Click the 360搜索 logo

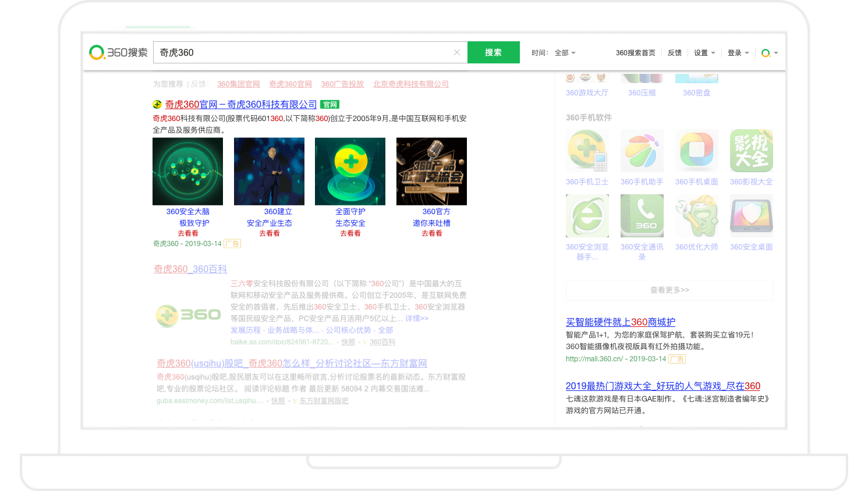(x=119, y=52)
